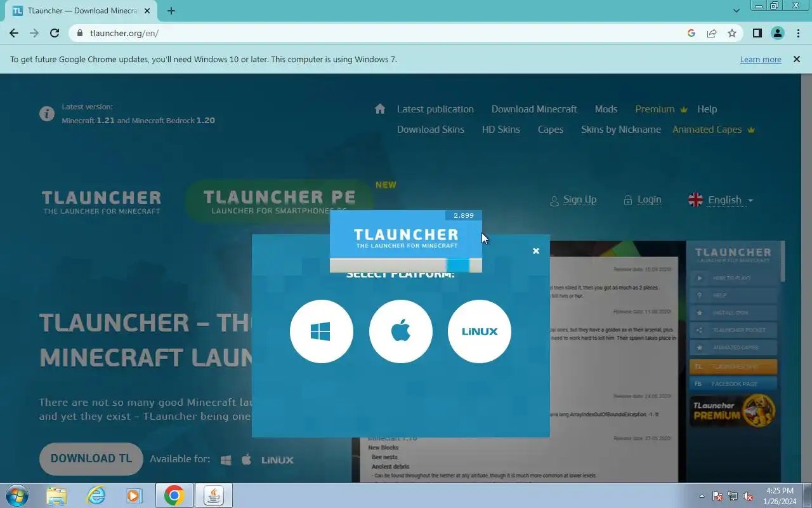Reload the tlauncher.org page

[x=55, y=33]
